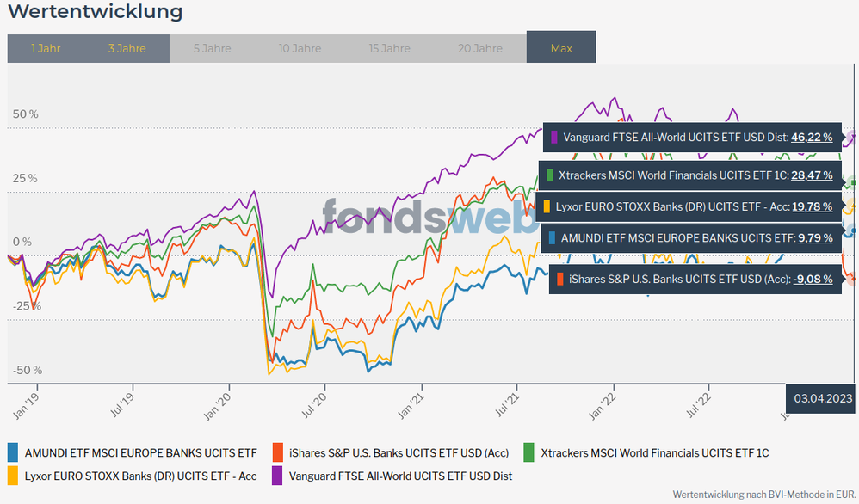The height and width of the screenshot is (504, 859).
Task: Select the 15 Jahre time range
Action: click(x=389, y=48)
